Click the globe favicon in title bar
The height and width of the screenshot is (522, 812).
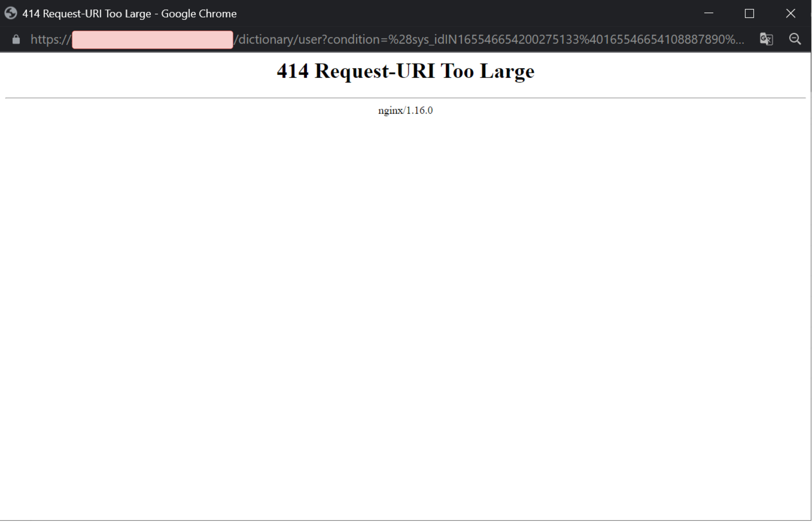(11, 14)
